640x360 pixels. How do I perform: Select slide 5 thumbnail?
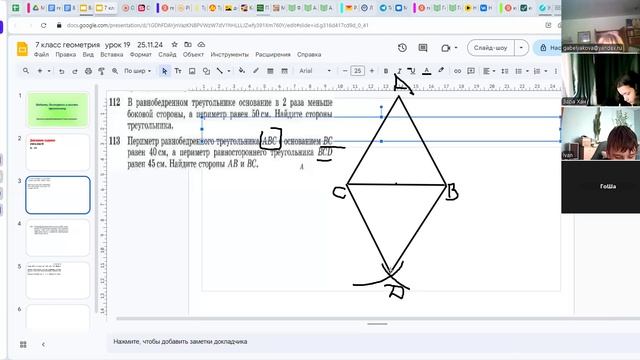58,280
